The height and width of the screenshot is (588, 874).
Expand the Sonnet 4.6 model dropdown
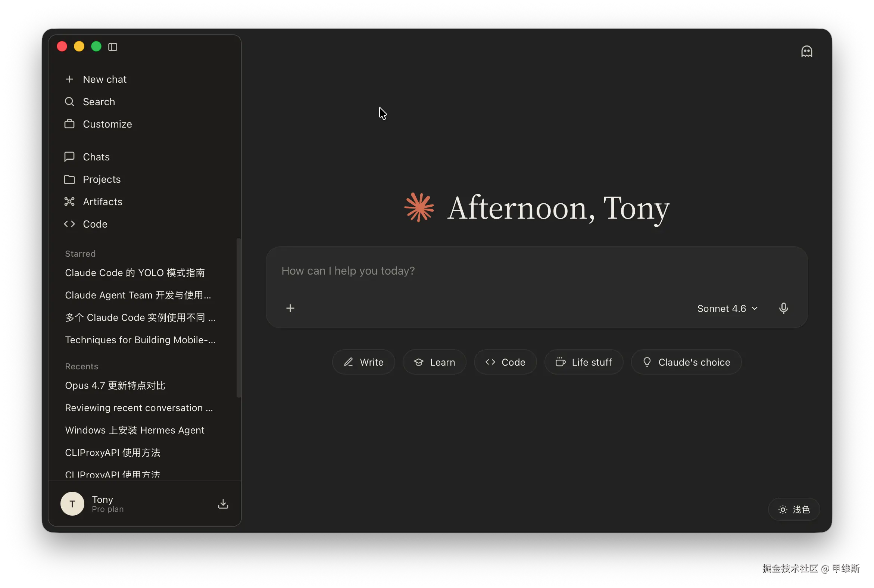(727, 309)
